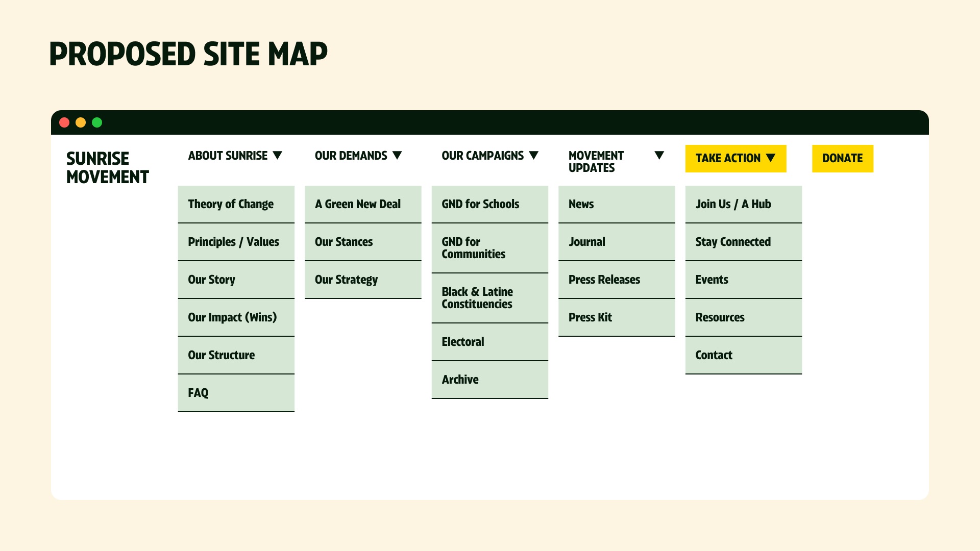The width and height of the screenshot is (980, 551).
Task: Select the campaigns Archive item
Action: (490, 380)
